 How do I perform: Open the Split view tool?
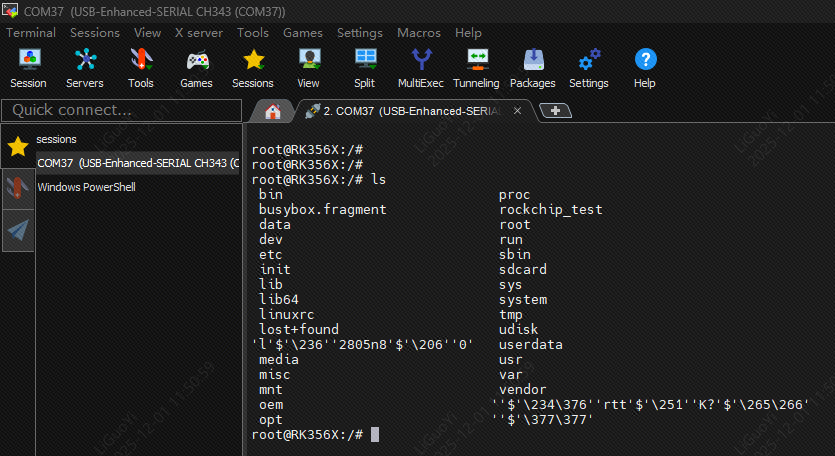click(365, 67)
